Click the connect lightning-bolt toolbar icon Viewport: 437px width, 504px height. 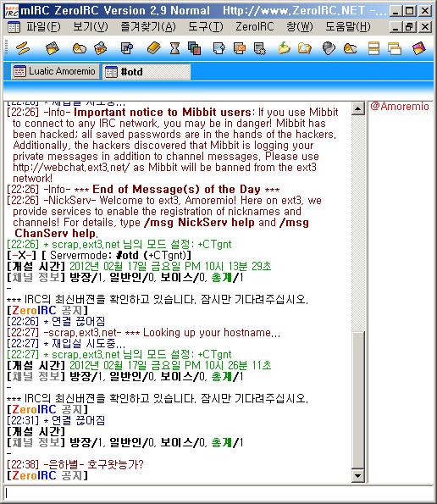[23, 48]
